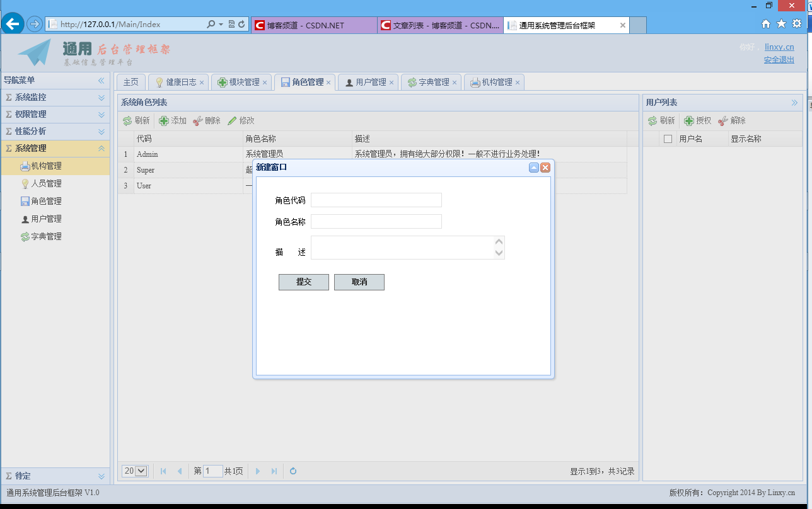Screen dimensions: 812x509
Task: Open the address bar search dropdown arrow
Action: coord(221,25)
